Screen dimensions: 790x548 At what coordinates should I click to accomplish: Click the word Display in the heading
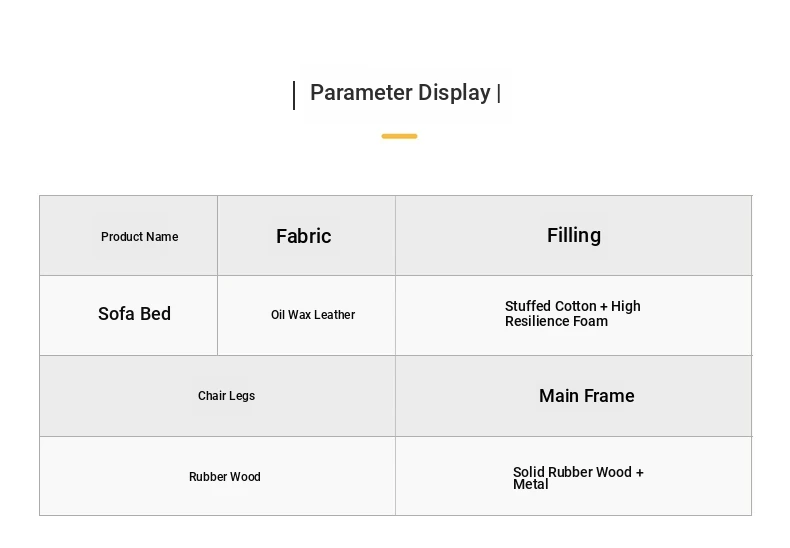tap(454, 93)
